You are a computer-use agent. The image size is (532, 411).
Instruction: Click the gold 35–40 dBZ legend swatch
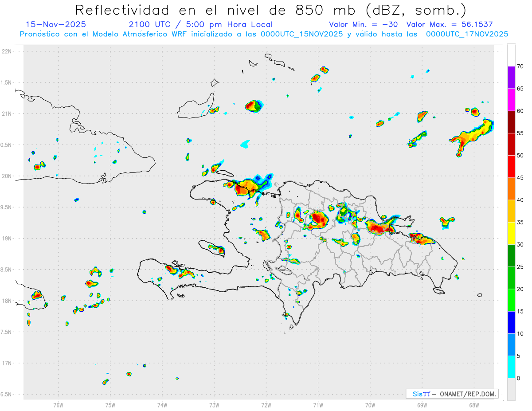[511, 211]
